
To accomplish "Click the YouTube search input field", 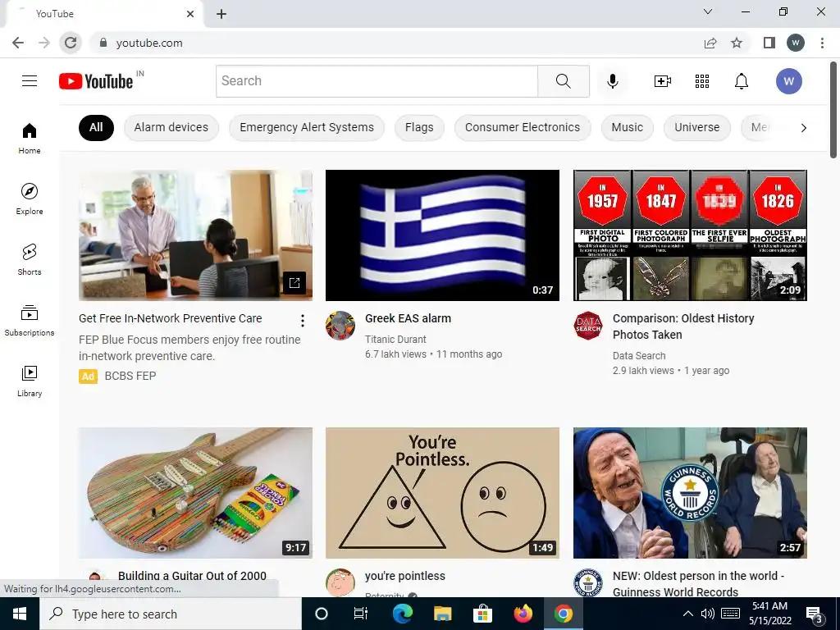I will point(377,81).
